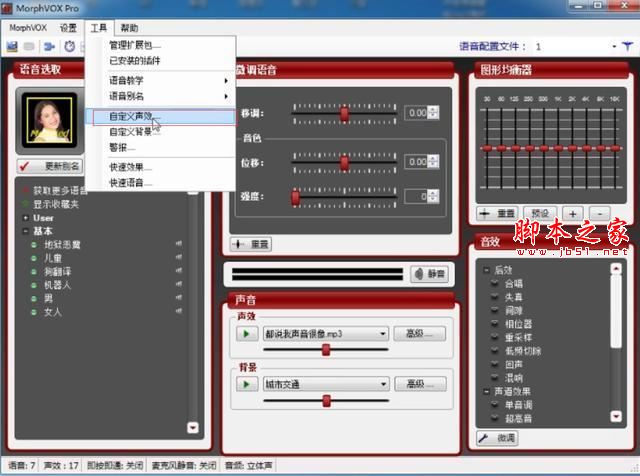Click the 声效 volume slider handle
This screenshot has width=640, height=476.
point(326,350)
